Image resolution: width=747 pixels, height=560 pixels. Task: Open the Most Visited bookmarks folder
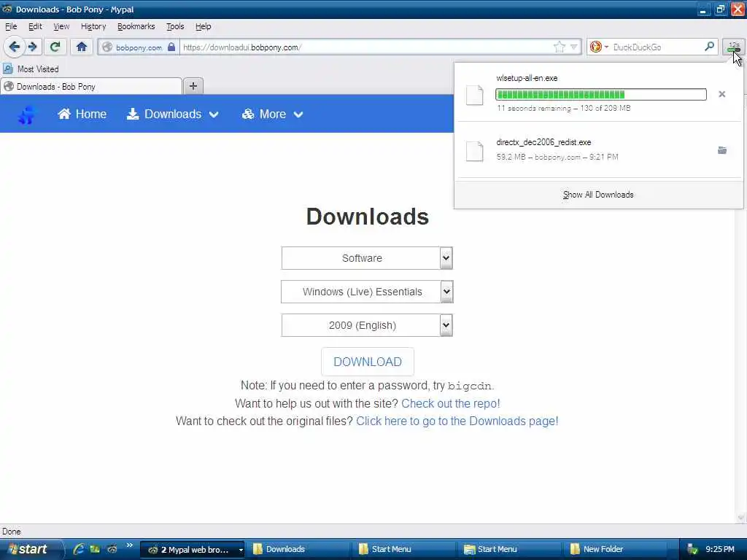click(31, 69)
